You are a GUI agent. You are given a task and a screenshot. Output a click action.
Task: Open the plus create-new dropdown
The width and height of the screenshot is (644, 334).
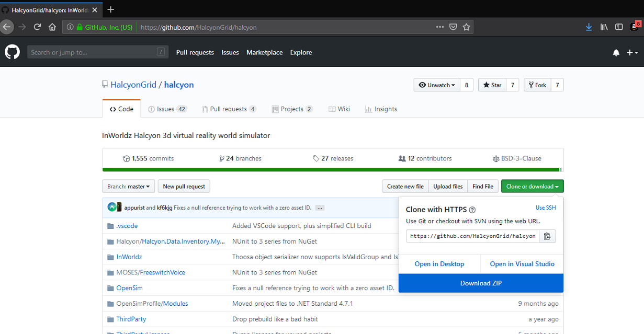632,52
